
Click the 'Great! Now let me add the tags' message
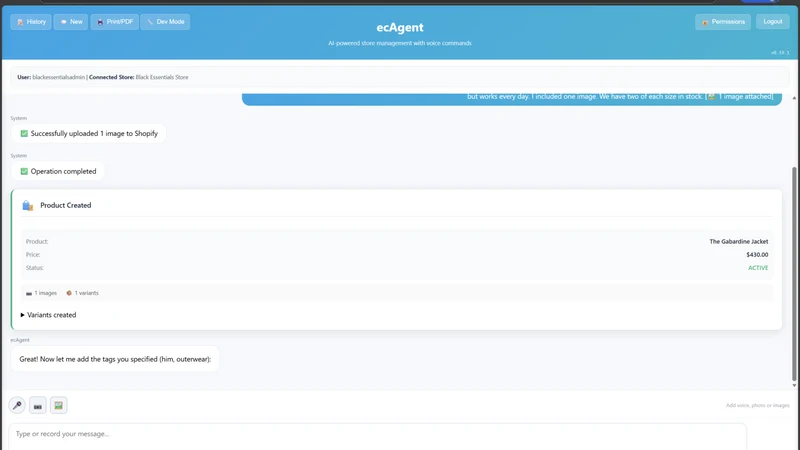click(x=115, y=359)
